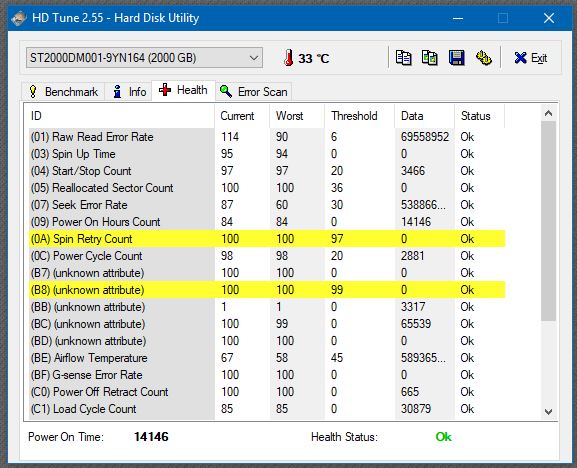Select the (05) Reallocated Sector Count row
Image resolution: width=577 pixels, height=468 pixels.
click(x=267, y=188)
